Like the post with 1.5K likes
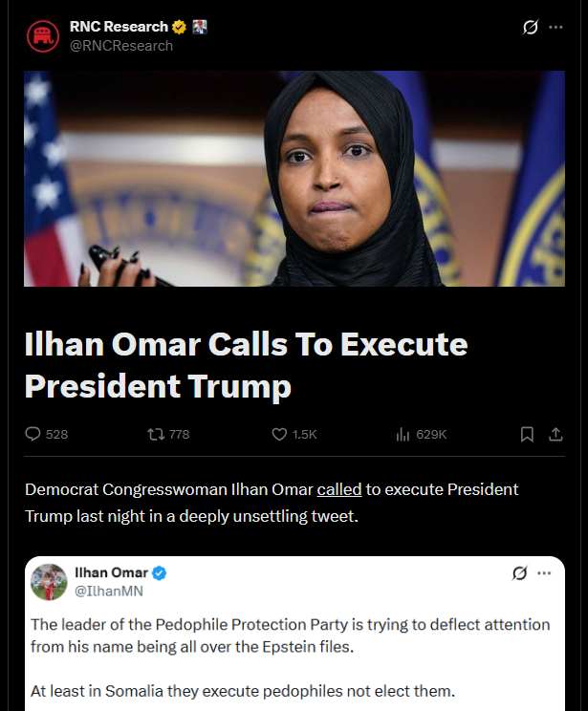This screenshot has width=588, height=711. [294, 435]
